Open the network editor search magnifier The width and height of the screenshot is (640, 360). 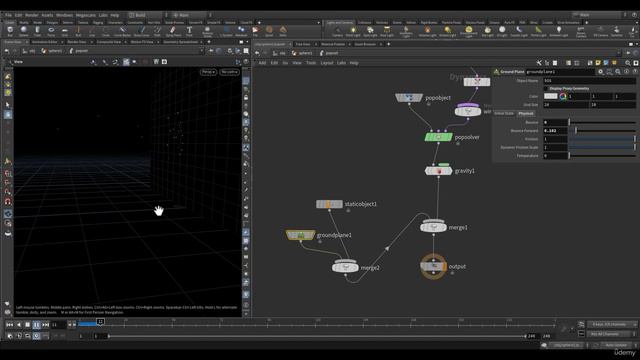click(628, 63)
